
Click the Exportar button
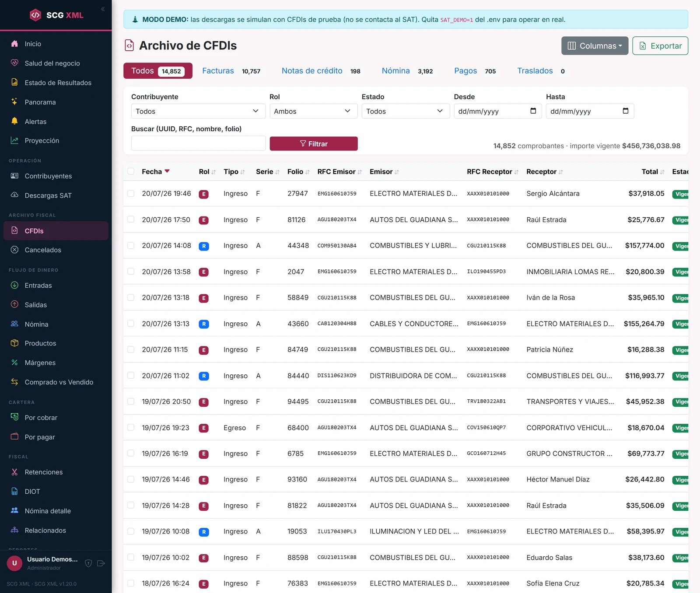660,46
